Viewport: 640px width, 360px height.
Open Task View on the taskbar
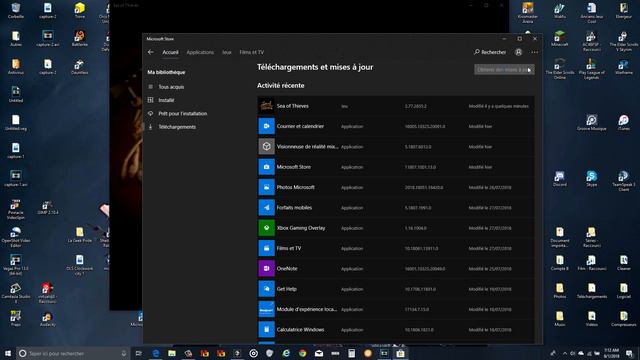[x=139, y=353]
